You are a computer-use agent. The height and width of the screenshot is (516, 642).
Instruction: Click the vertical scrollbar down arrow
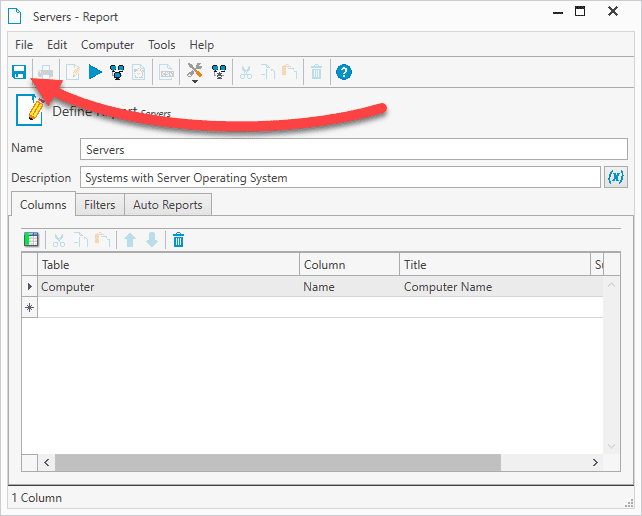pyautogui.click(x=611, y=446)
